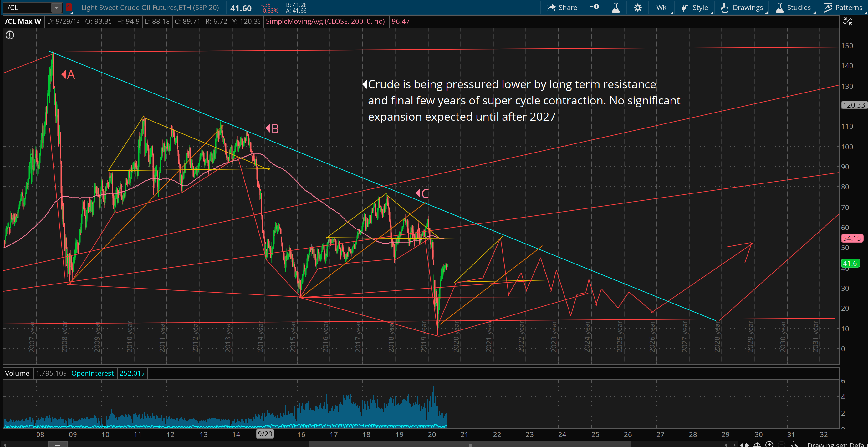Open the Style menu
Image resolution: width=868 pixels, height=447 pixels.
[695, 8]
